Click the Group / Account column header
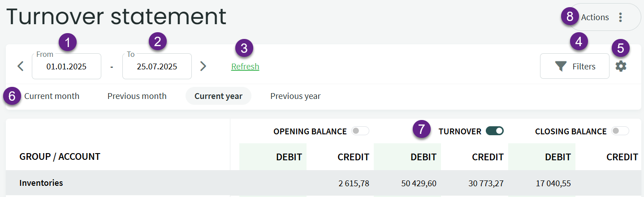 pyautogui.click(x=60, y=157)
